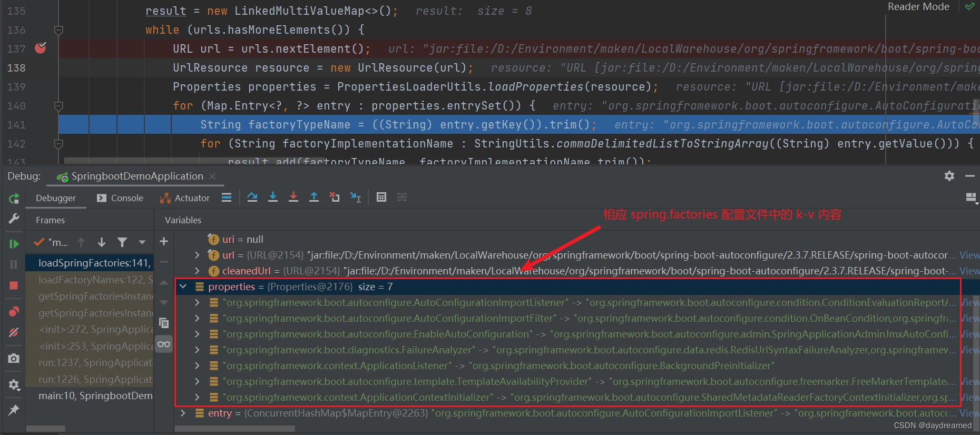This screenshot has width=980, height=435.
Task: Click the Drop Frame icon
Action: coord(335,197)
